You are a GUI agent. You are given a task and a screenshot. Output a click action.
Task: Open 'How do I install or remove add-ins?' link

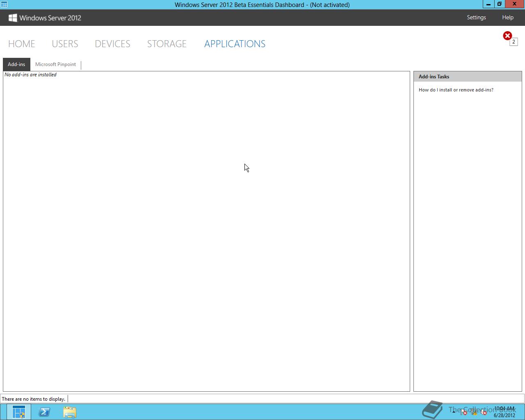[x=456, y=90]
